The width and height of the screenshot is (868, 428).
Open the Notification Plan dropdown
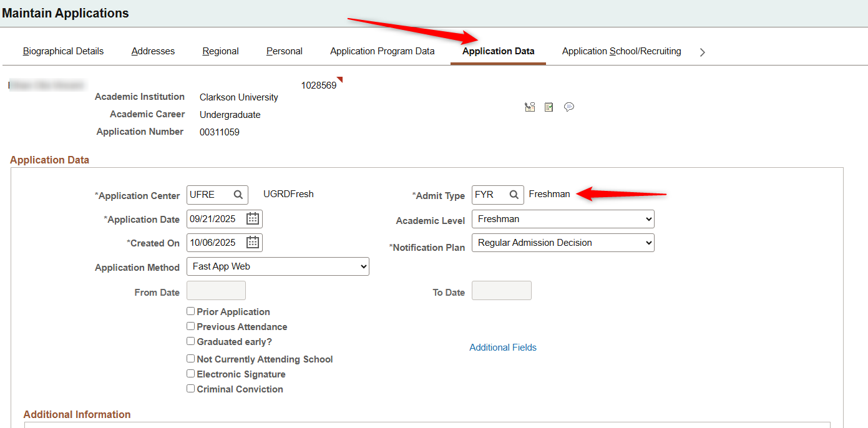point(563,243)
